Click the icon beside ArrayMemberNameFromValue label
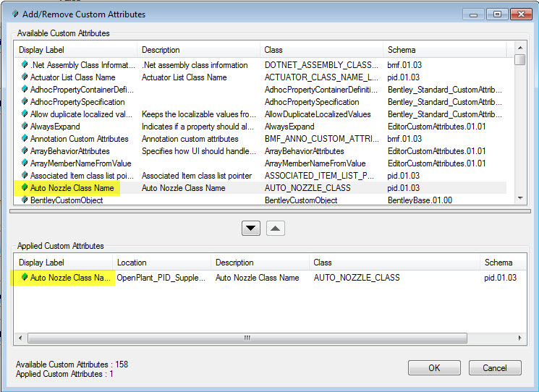 pyautogui.click(x=25, y=163)
